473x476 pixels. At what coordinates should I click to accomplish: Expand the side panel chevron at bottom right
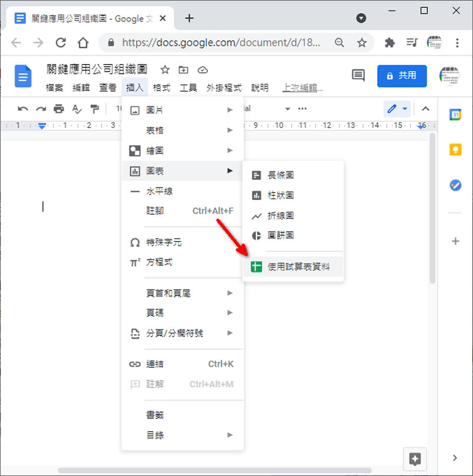pyautogui.click(x=455, y=458)
